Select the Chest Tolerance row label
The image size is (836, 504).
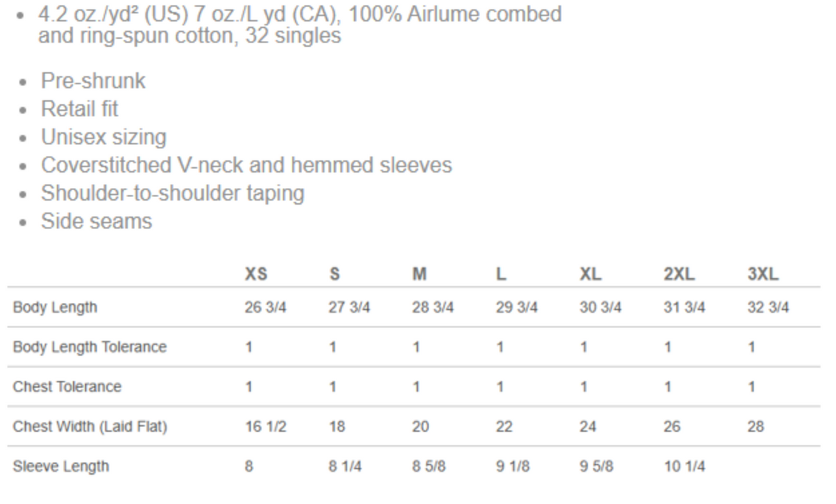coord(67,386)
